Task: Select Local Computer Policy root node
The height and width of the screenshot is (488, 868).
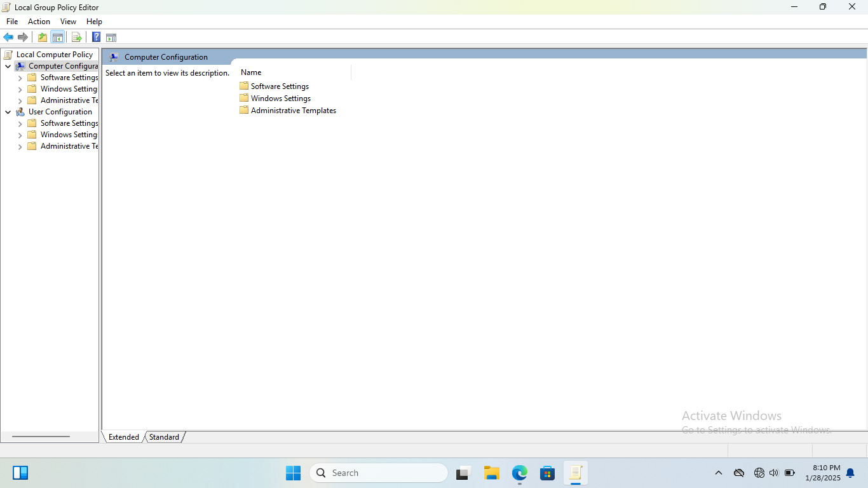Action: coord(54,55)
